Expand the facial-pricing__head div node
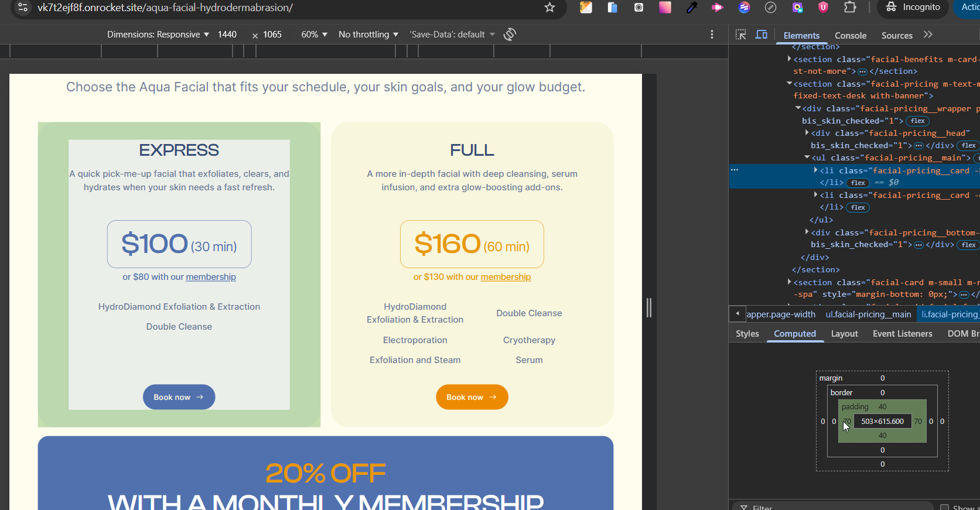Viewport: 980px width, 510px height. pos(807,133)
